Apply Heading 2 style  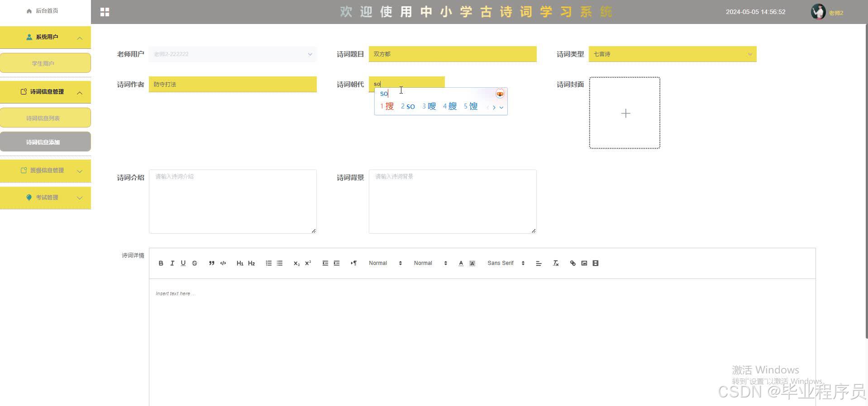[x=252, y=263]
